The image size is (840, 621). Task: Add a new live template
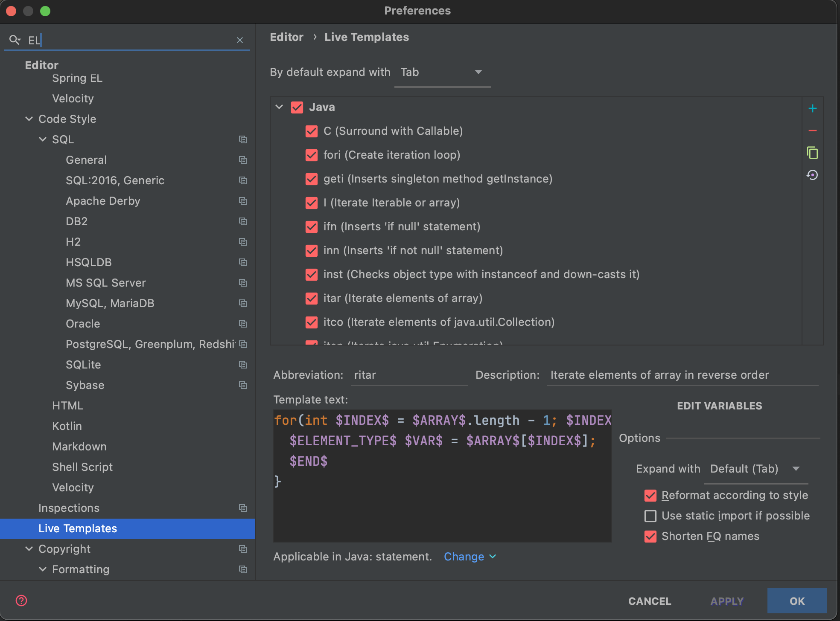pos(813,108)
